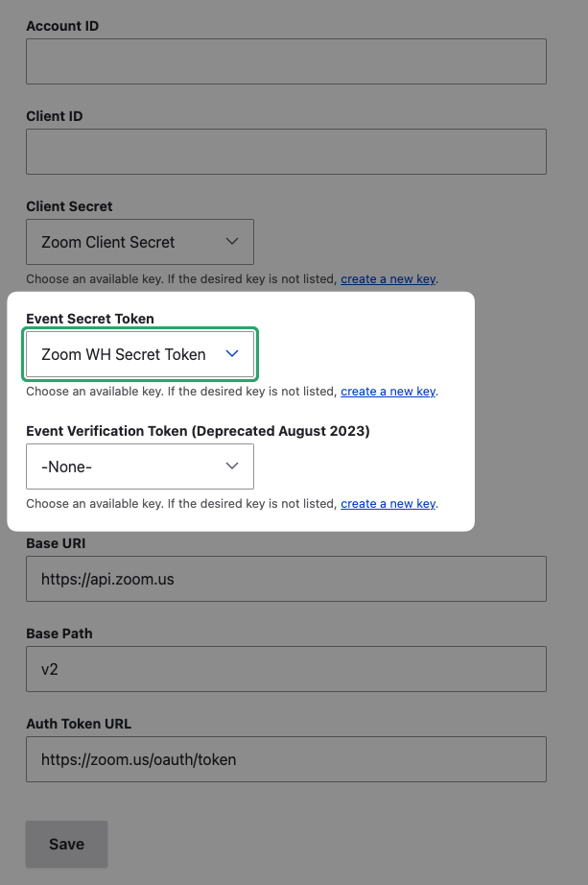Screen dimensions: 588x885
Task: Focus the Client ID text box
Action: [286, 152]
